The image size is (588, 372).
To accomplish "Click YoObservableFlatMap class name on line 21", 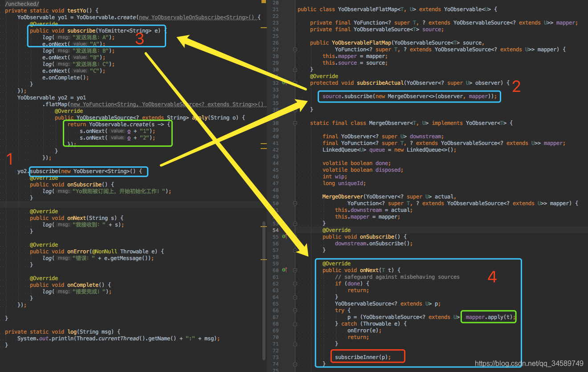I will click(367, 9).
